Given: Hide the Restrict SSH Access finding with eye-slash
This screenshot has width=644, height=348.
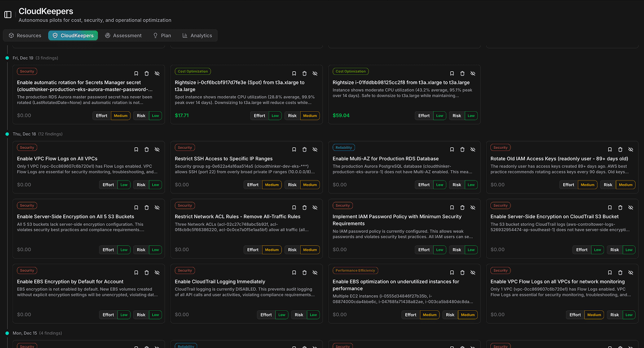Looking at the screenshot, I should pos(315,149).
